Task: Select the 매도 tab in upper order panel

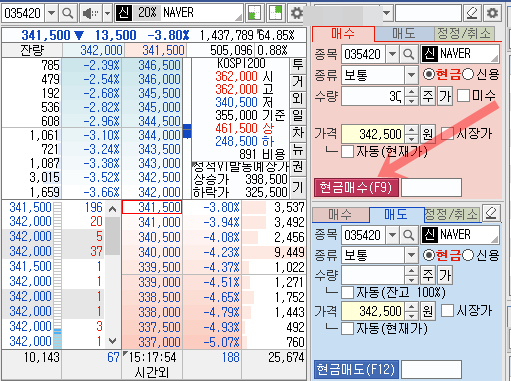Action: [x=404, y=34]
